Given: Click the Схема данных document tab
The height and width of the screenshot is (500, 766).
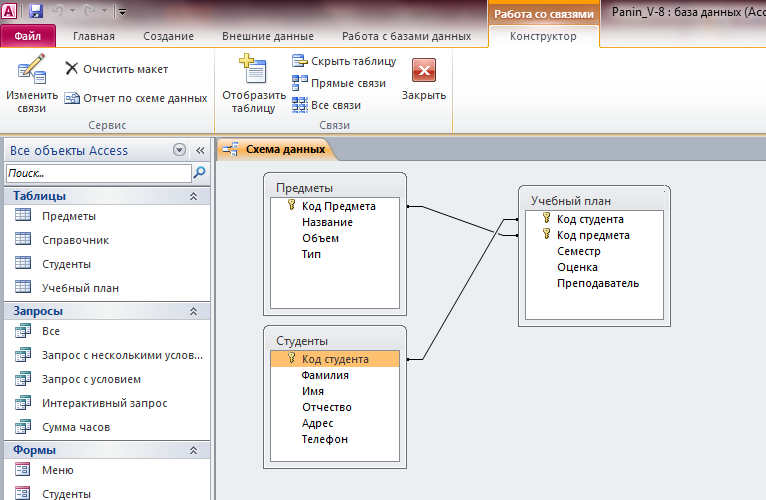Looking at the screenshot, I should pos(276,149).
